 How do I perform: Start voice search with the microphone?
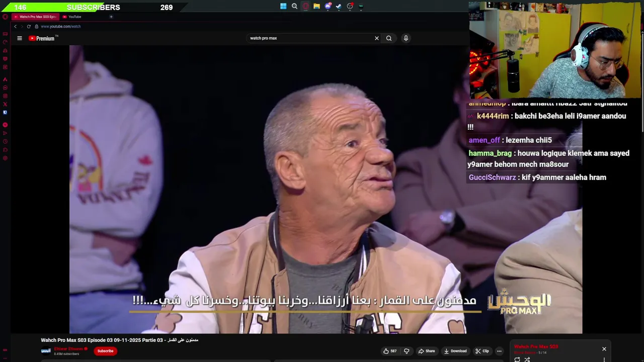point(406,38)
